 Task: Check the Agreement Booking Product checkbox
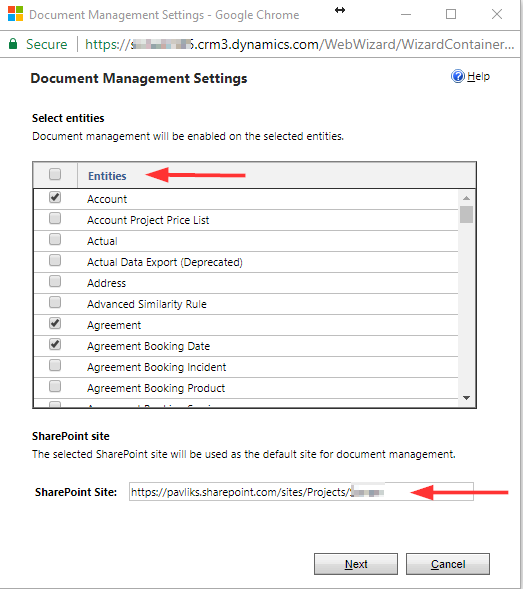click(55, 386)
